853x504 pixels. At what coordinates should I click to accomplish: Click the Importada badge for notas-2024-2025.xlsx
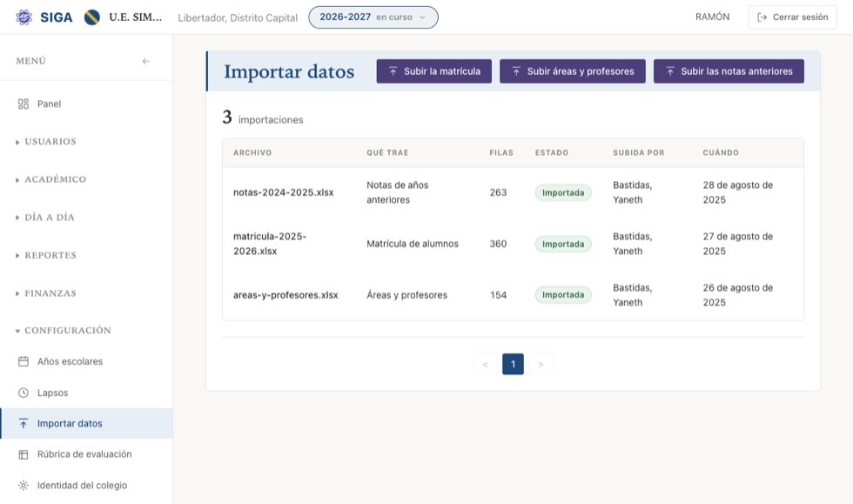click(563, 192)
